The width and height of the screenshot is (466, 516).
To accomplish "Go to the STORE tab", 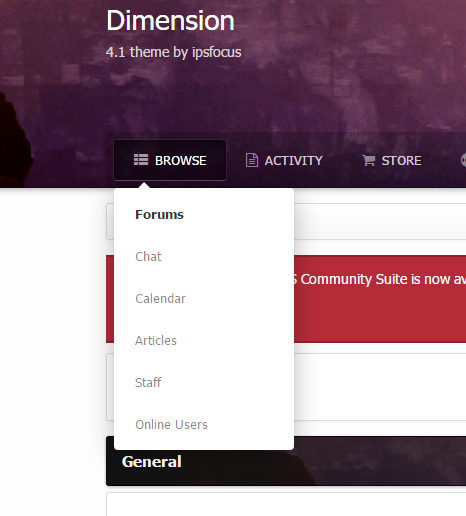I will pos(392,160).
